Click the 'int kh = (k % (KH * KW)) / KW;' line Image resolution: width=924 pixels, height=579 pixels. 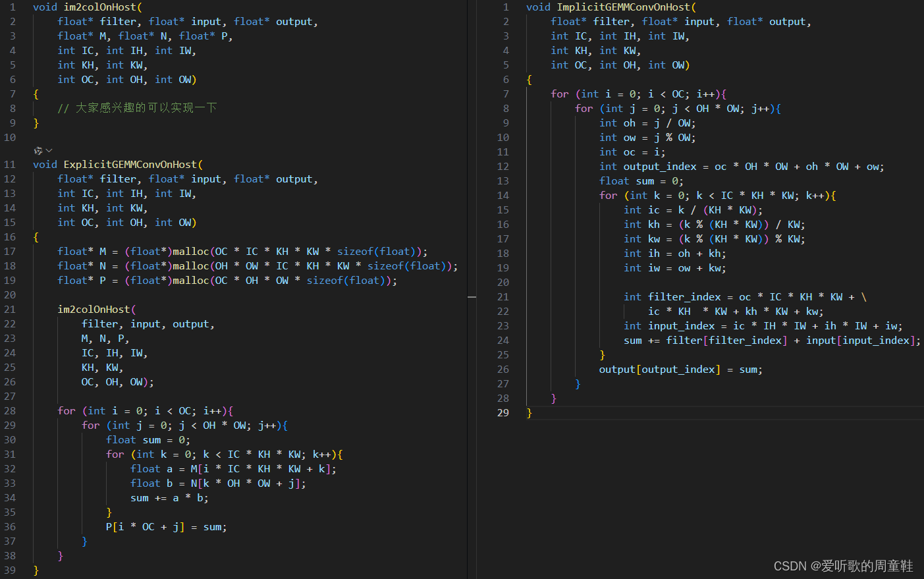(715, 225)
